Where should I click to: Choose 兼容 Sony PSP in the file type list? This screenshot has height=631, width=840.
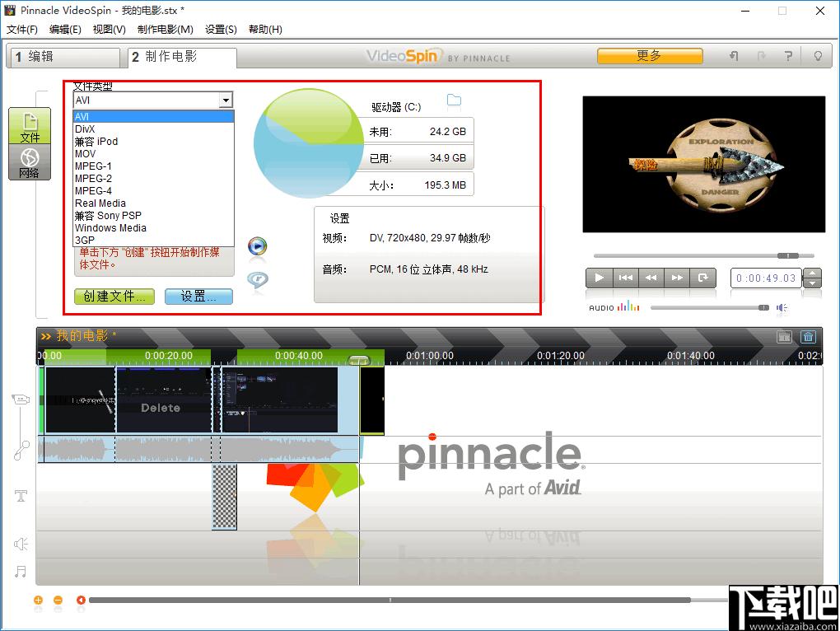pos(154,215)
